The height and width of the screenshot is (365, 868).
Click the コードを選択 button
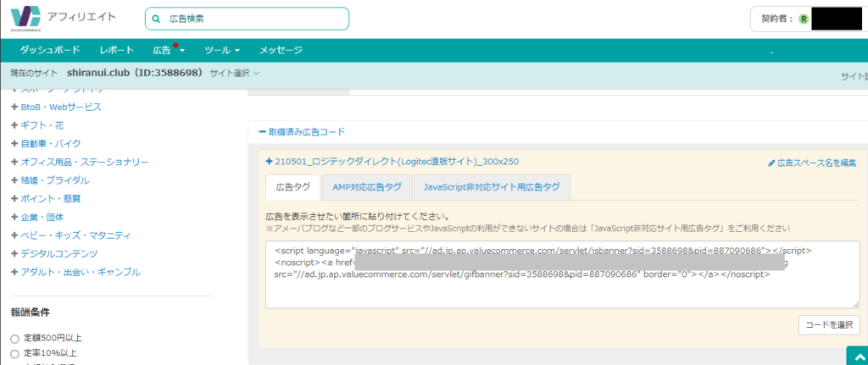pyautogui.click(x=829, y=324)
